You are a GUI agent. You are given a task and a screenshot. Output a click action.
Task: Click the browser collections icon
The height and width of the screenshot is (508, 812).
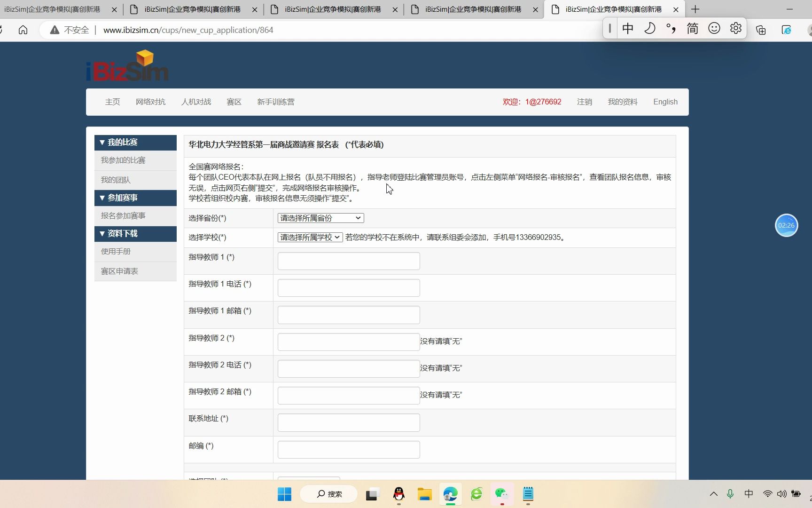coord(761,30)
